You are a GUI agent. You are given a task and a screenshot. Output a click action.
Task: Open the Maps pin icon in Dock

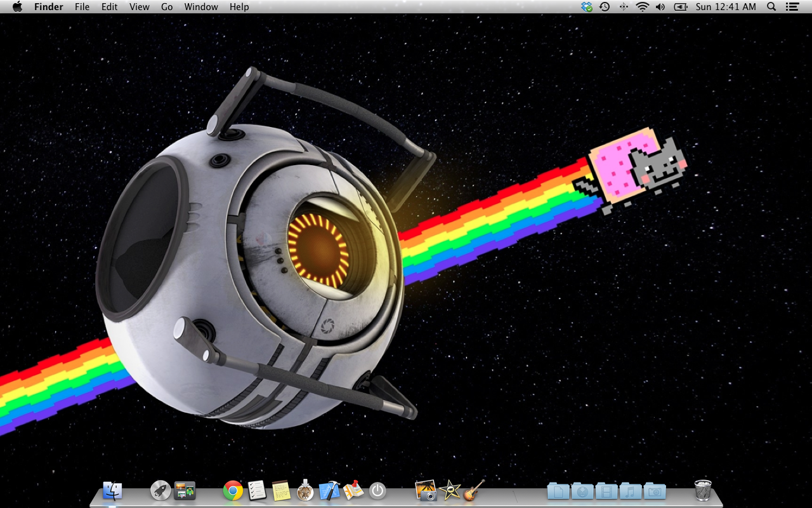coord(353,490)
